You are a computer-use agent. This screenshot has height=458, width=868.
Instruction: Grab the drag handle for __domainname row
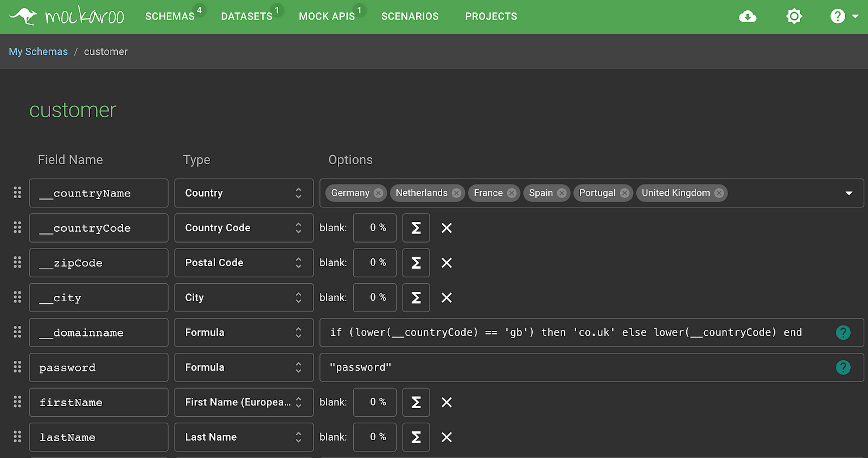(17, 332)
